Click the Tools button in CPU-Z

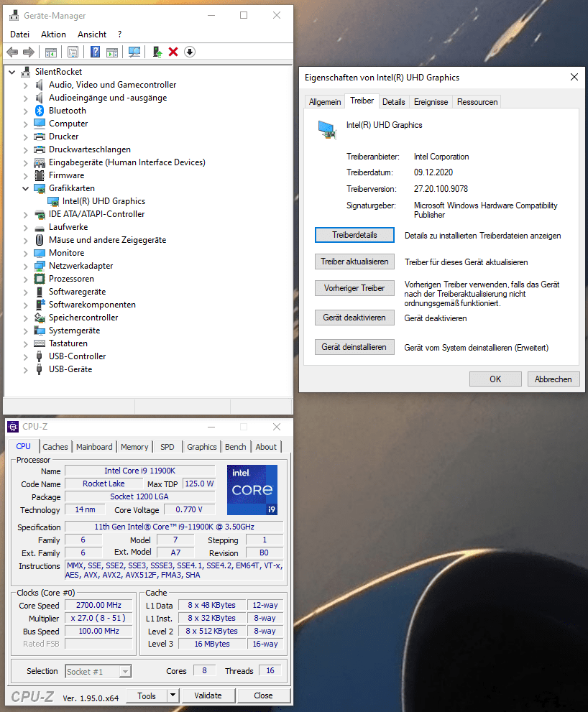[x=147, y=695]
